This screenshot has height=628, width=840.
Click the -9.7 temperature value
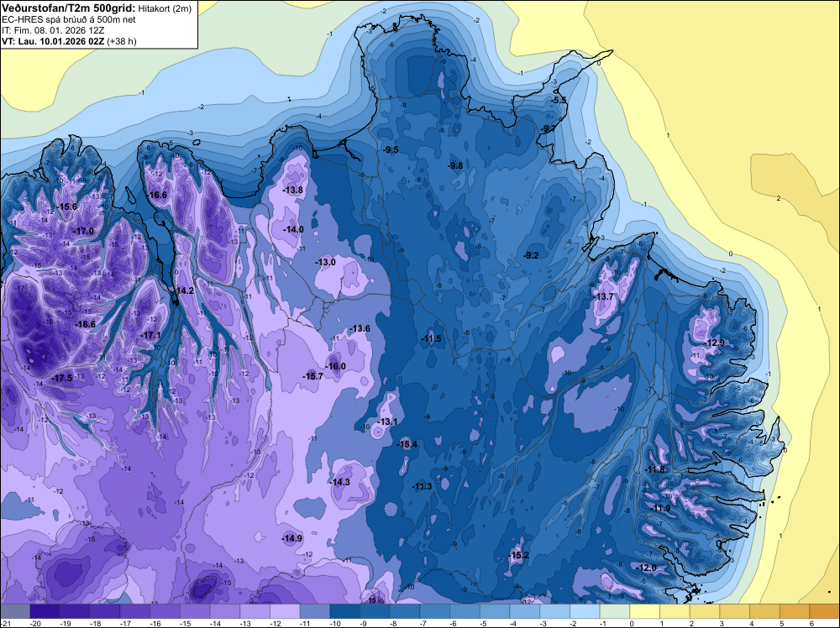[x=548, y=128]
